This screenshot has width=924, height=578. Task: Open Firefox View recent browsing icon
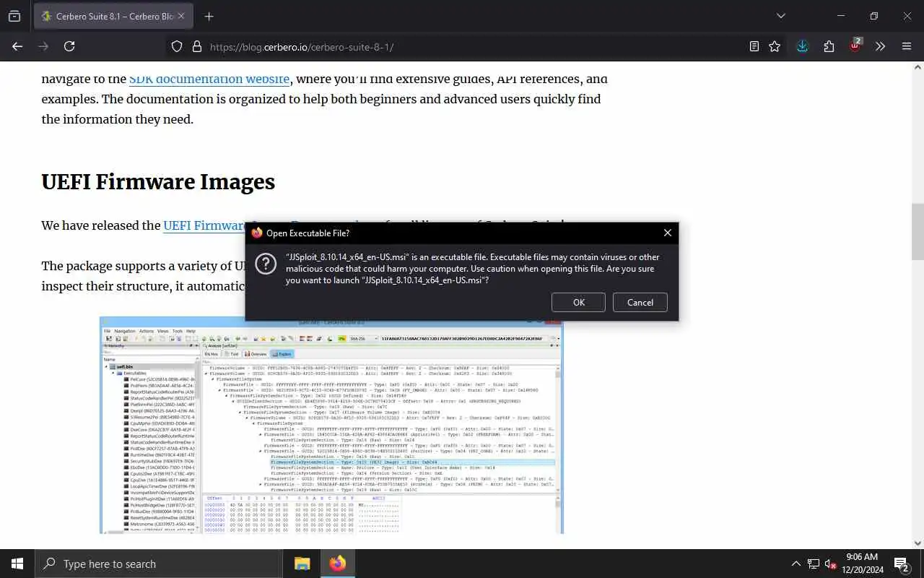(14, 16)
